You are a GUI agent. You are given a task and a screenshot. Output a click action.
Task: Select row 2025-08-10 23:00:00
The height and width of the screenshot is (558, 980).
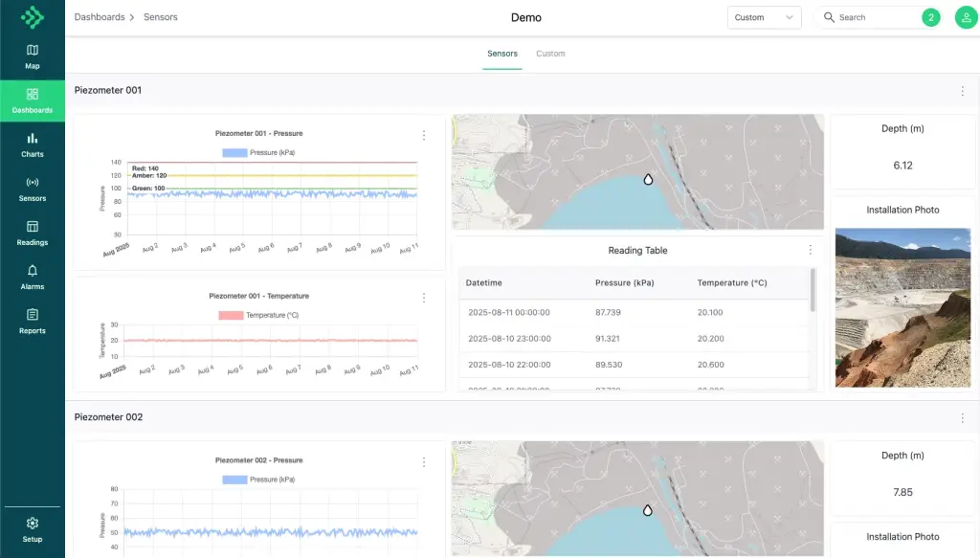pos(634,339)
